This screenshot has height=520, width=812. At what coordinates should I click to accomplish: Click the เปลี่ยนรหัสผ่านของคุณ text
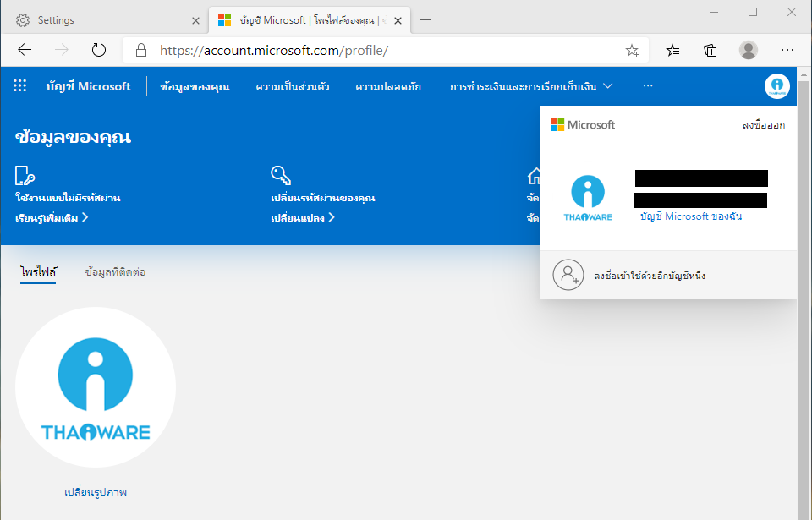click(x=323, y=198)
